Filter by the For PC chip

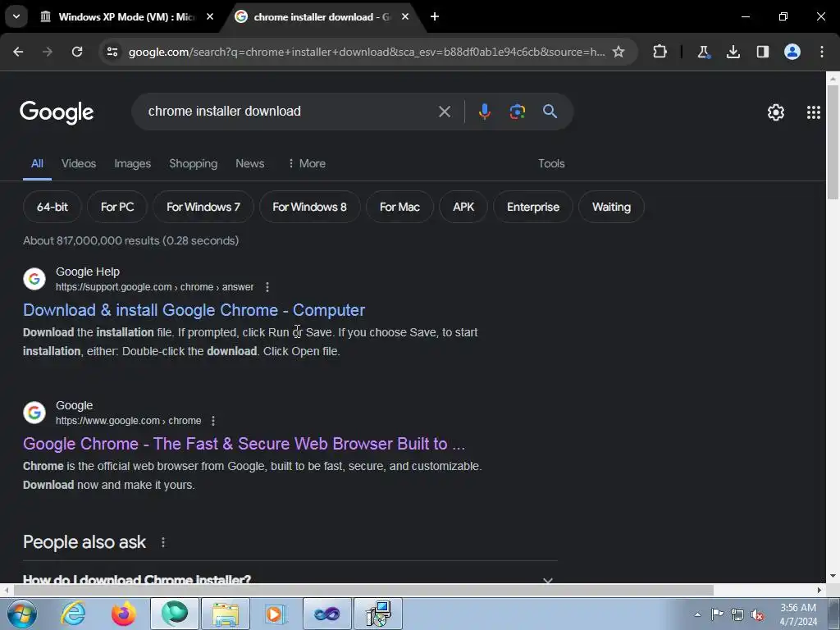click(x=116, y=207)
